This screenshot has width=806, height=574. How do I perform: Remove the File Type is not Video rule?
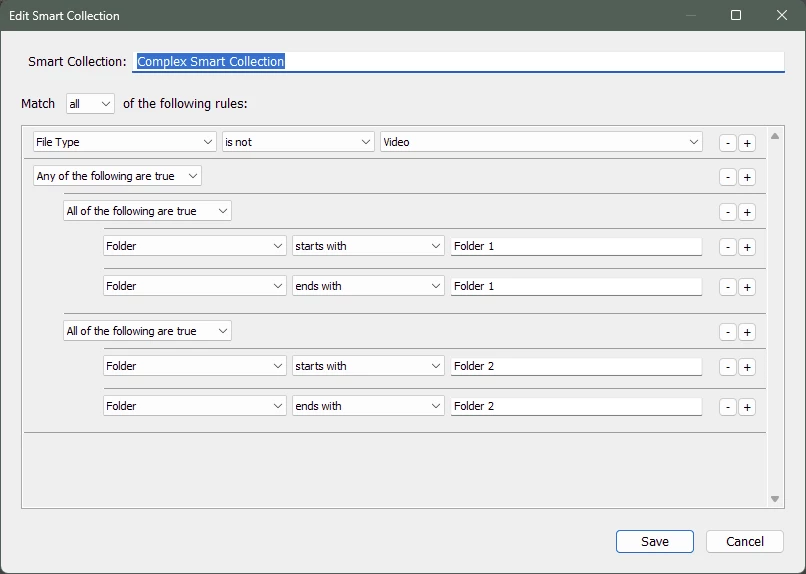pos(727,143)
